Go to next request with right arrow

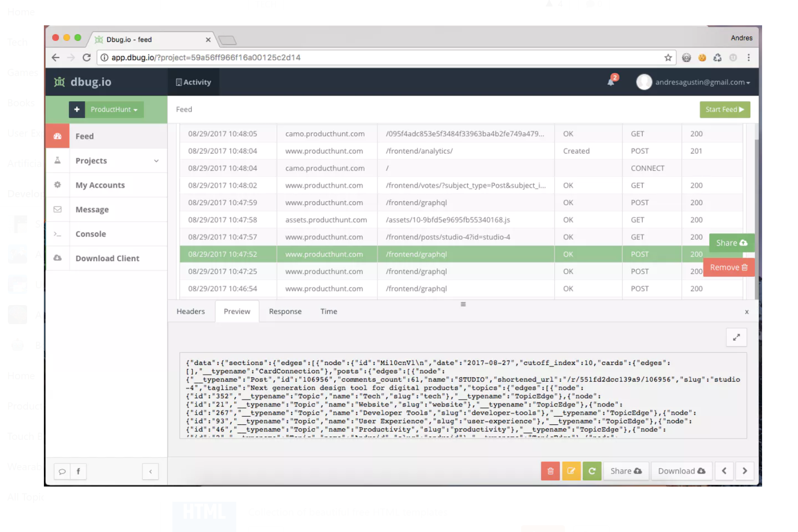click(x=745, y=471)
